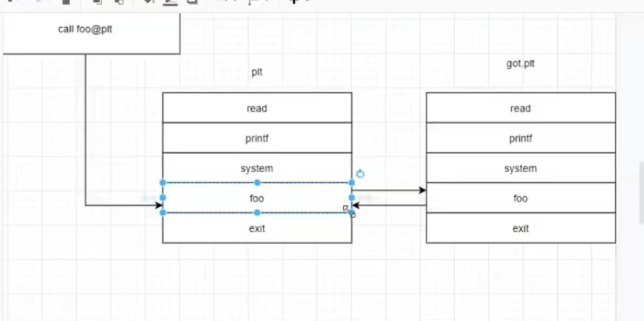Select the "plt" title label above the table

click(256, 72)
